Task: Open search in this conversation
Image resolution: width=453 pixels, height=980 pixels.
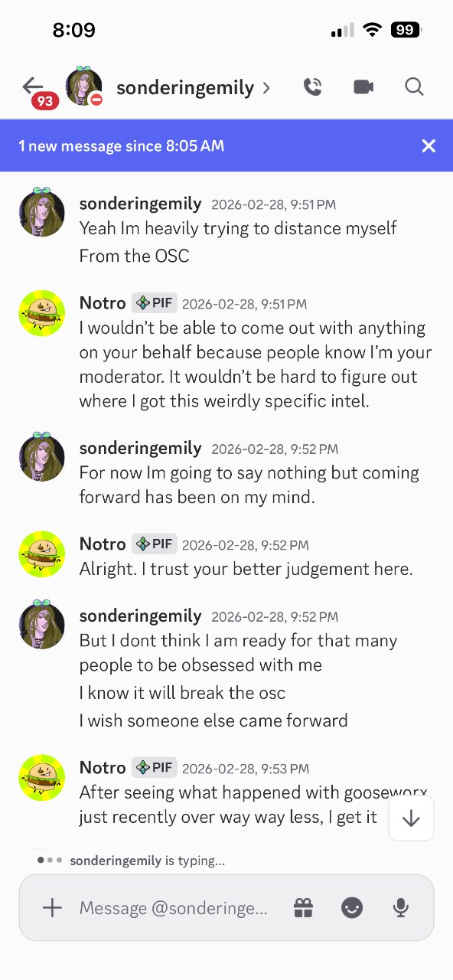Action: (414, 87)
